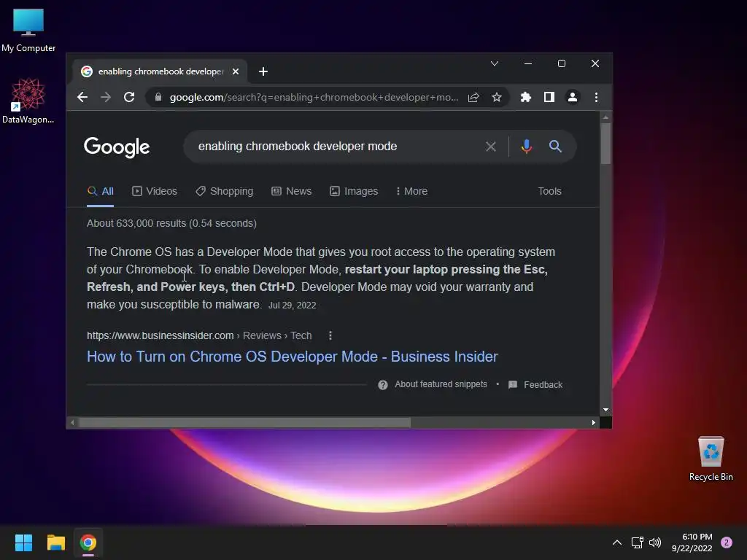The image size is (747, 560).
Task: Open a new tab with the plus button
Action: pos(263,71)
